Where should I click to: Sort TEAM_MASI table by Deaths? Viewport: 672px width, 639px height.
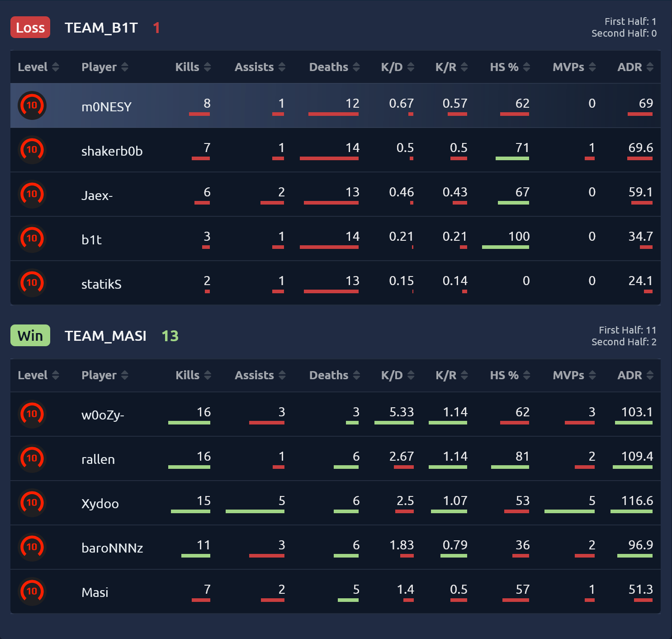click(x=335, y=375)
